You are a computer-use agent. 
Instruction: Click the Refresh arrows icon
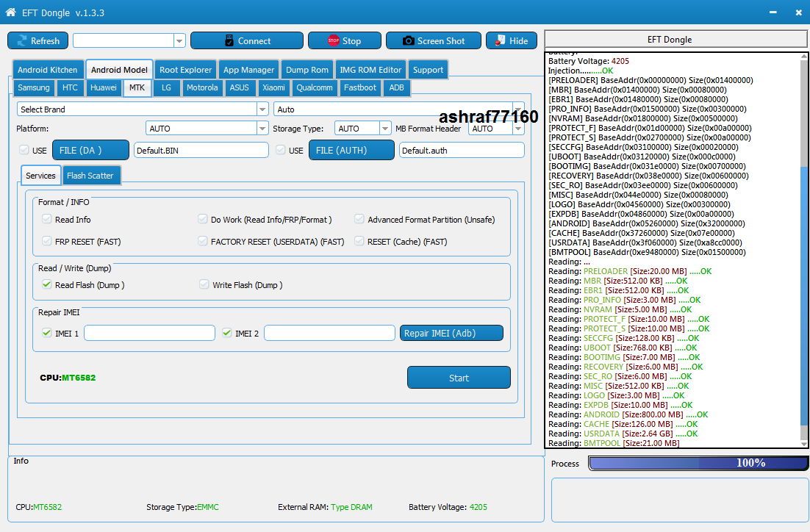pos(22,41)
